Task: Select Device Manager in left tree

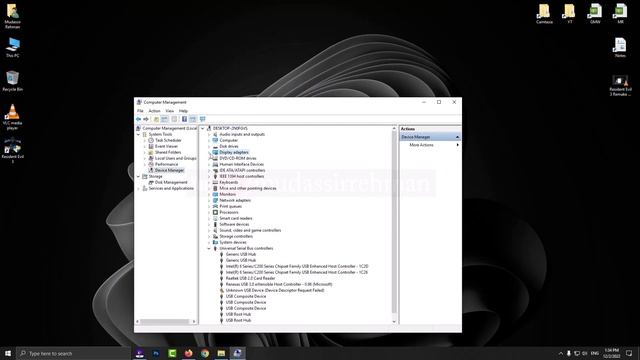Action: point(169,170)
